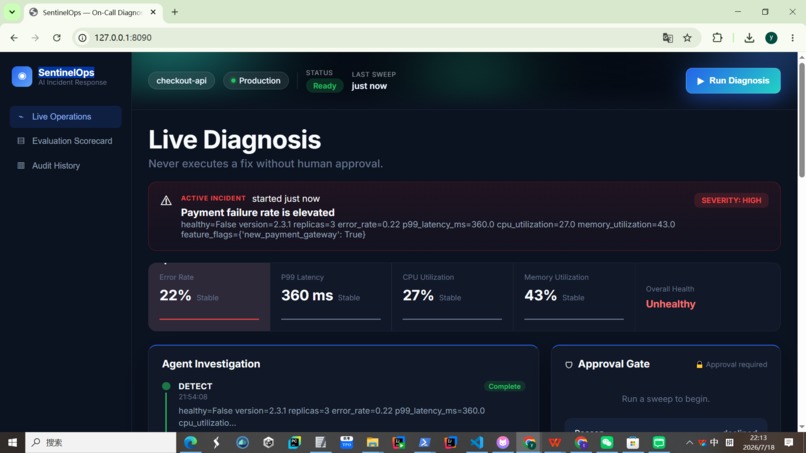
Task: Open WPS Office from the taskbar
Action: tap(555, 442)
